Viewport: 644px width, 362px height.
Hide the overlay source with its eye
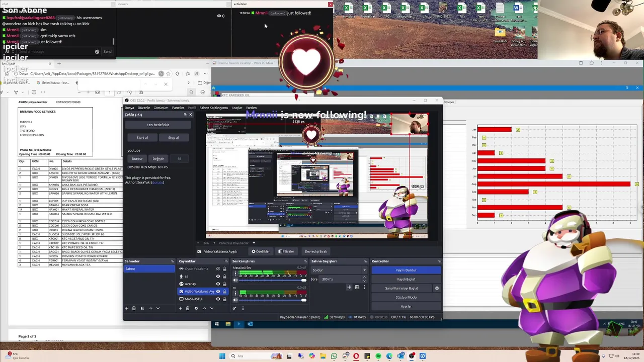click(x=218, y=284)
